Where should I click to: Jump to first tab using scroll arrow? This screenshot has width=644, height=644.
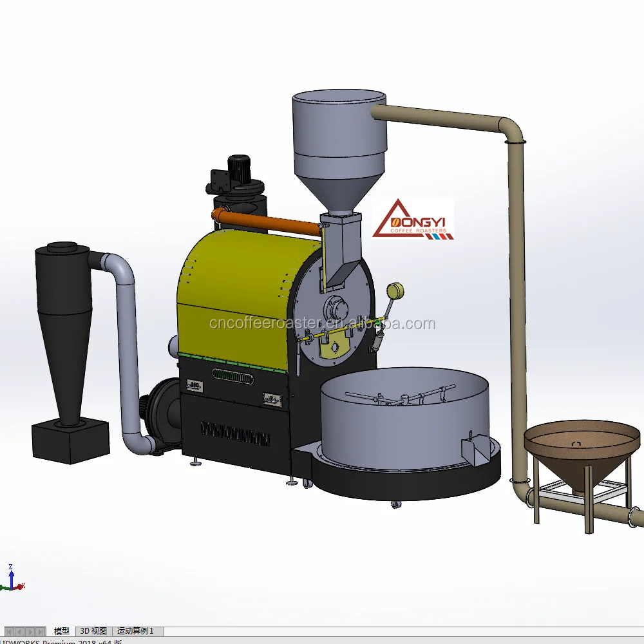point(9,631)
